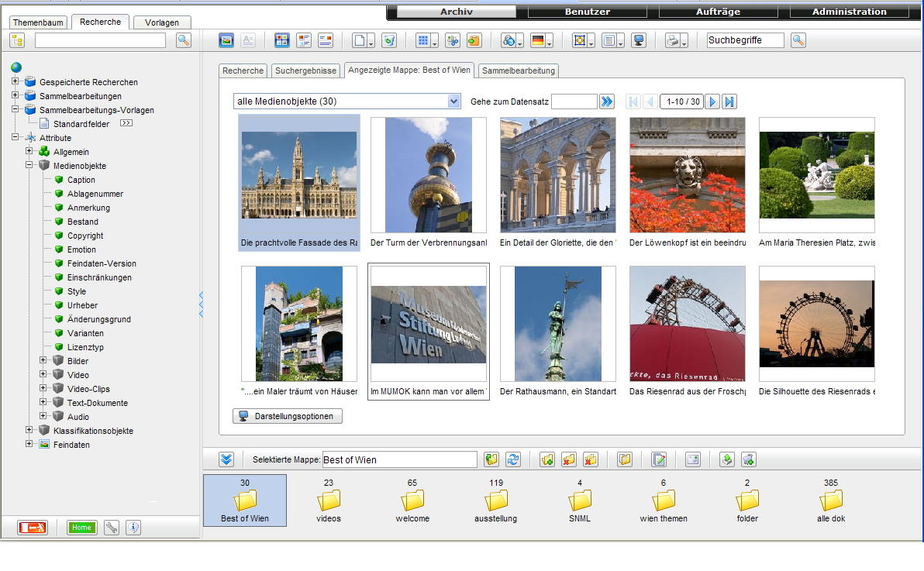Click the green Home button
This screenshot has height=571, width=924.
point(81,528)
